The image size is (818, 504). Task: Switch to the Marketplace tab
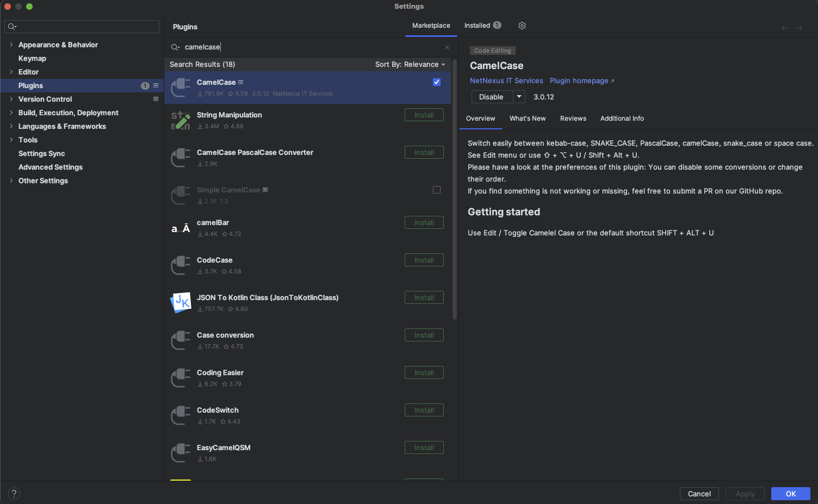[431, 26]
